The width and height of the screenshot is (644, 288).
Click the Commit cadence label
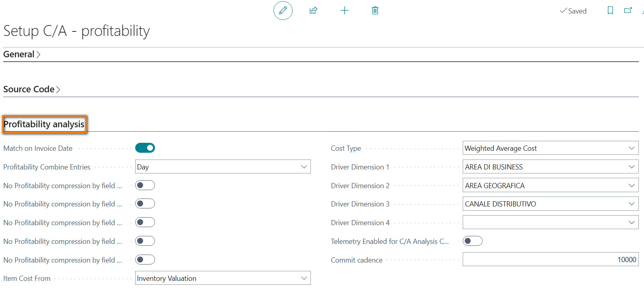pos(357,260)
